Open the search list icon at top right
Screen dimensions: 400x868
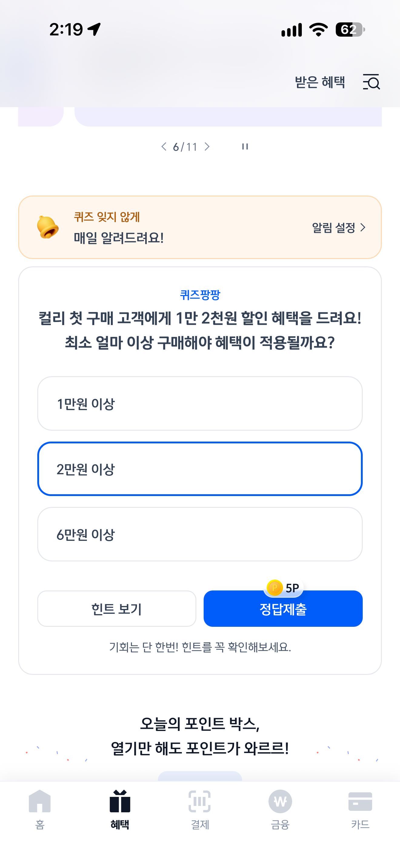click(x=371, y=82)
